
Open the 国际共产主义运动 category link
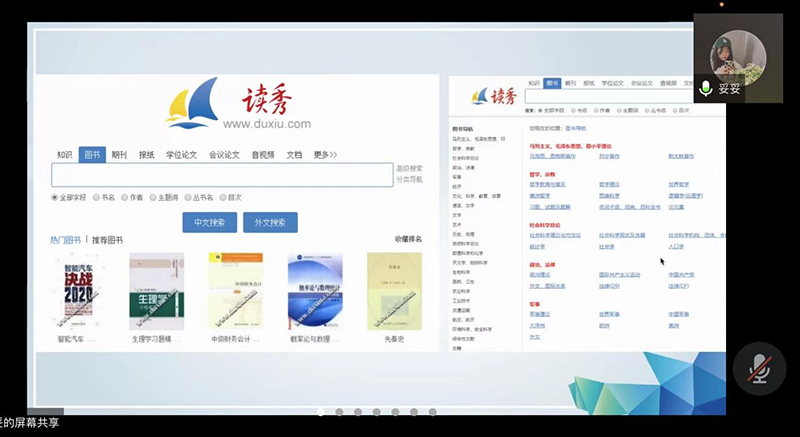click(619, 274)
